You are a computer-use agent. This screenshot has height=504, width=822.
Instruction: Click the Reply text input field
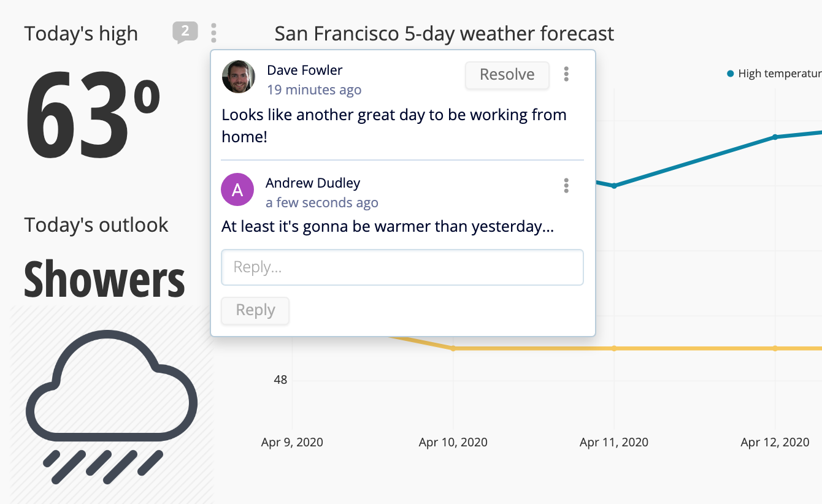click(402, 267)
